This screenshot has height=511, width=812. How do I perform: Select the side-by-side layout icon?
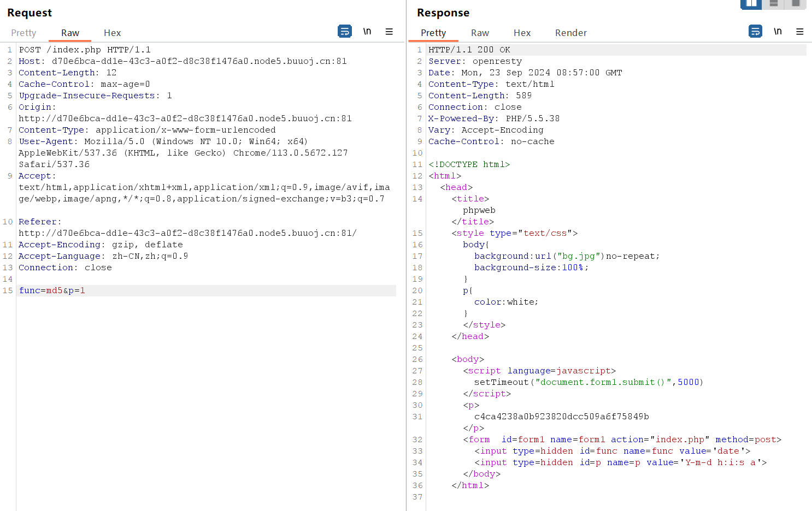coord(751,4)
